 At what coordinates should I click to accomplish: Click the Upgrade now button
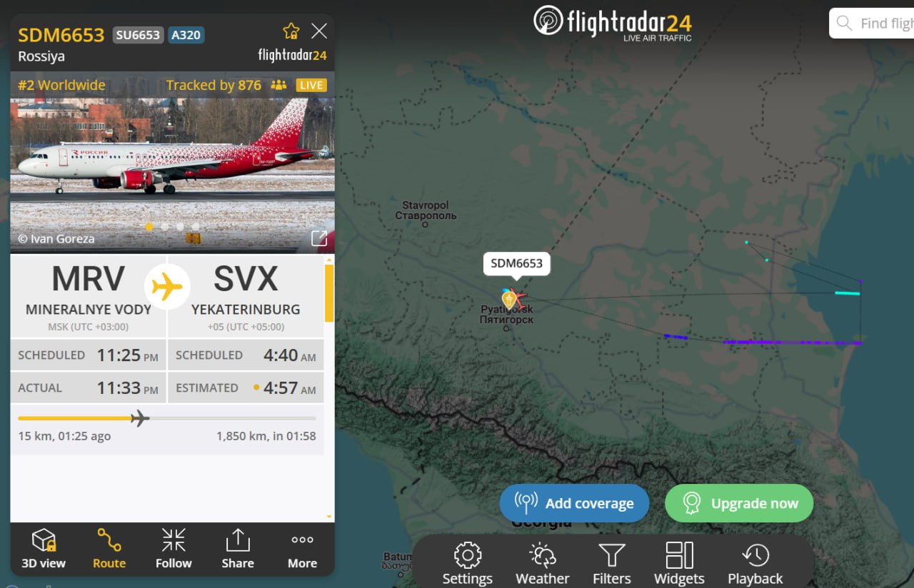coord(739,503)
